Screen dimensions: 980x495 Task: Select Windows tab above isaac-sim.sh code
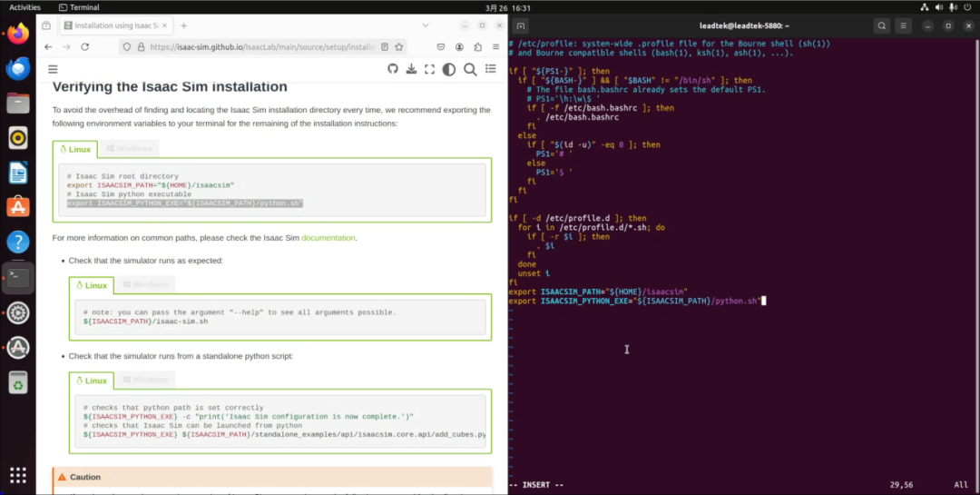145,285
